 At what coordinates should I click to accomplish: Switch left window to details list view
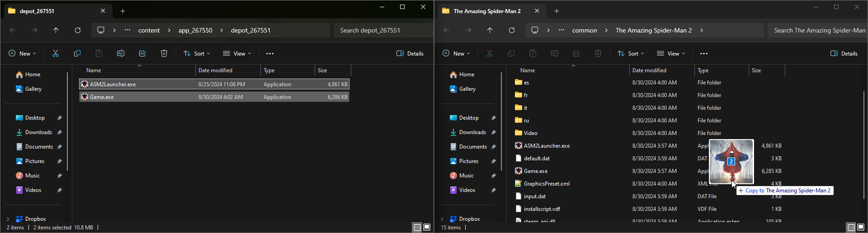tap(417, 227)
